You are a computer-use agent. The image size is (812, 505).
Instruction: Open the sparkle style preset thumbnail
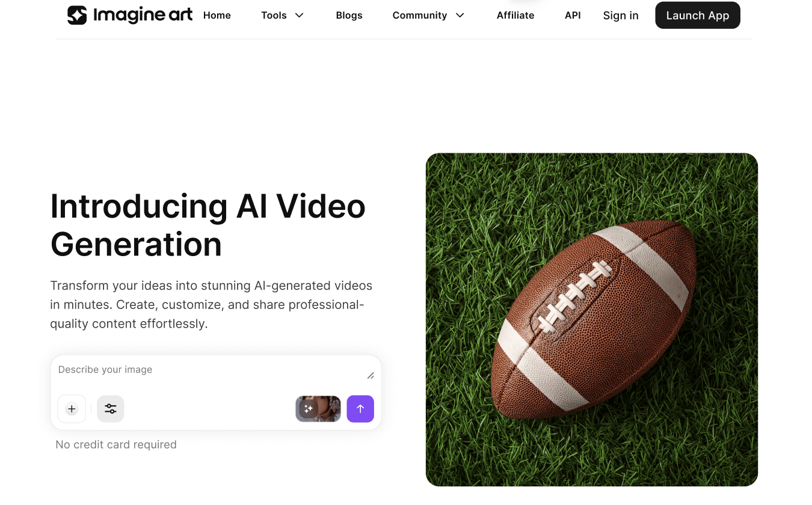point(318,409)
